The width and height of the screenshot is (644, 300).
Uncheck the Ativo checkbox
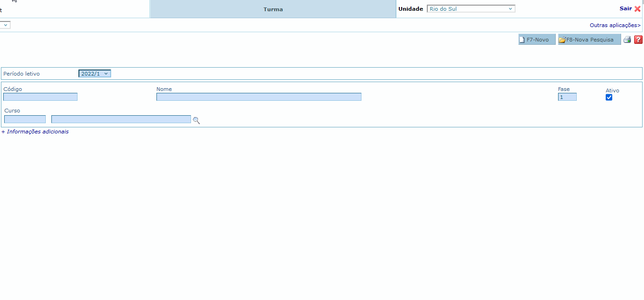coord(609,97)
